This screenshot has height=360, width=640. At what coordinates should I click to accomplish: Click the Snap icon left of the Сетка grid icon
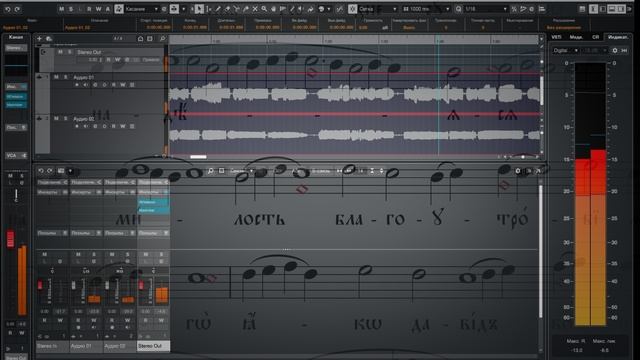tap(340, 9)
